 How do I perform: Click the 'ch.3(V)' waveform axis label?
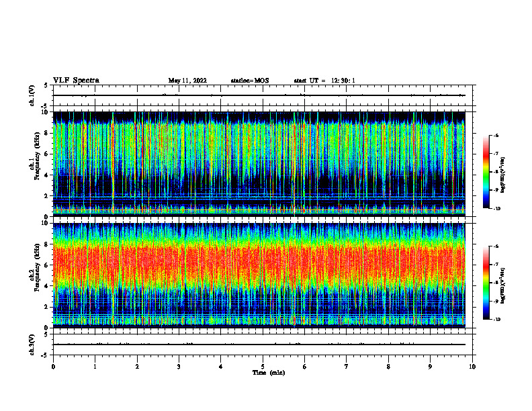(x=32, y=345)
